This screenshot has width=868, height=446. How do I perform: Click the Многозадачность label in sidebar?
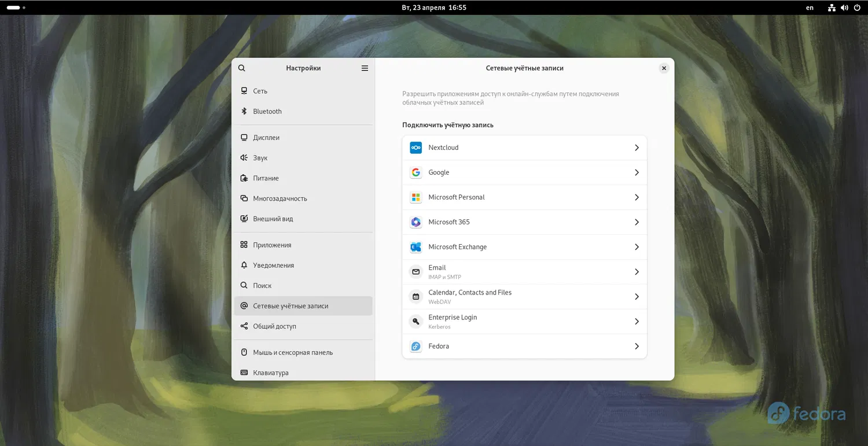(x=280, y=198)
